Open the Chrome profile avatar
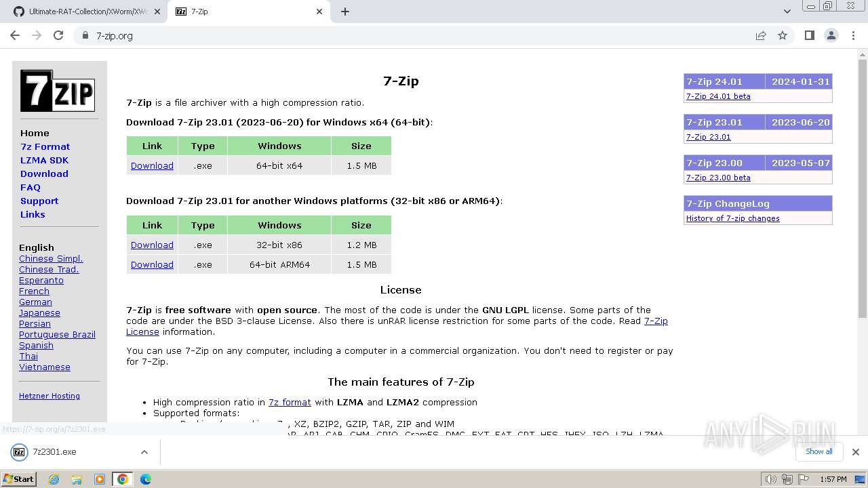Image resolution: width=868 pixels, height=488 pixels. (x=831, y=35)
